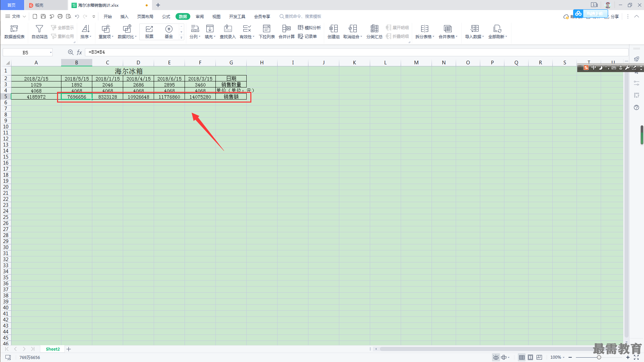Image resolution: width=644 pixels, height=362 pixels.
Task: Click the formula bar showing =B3*B4
Action: [x=356, y=52]
